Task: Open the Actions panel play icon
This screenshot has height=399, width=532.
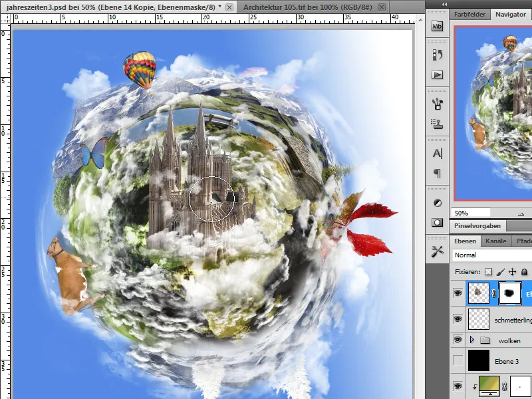Action: click(437, 74)
